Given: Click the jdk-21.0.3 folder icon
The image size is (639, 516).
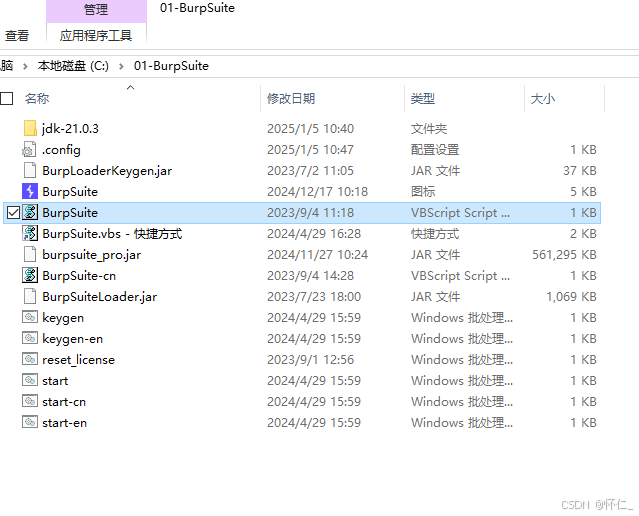Looking at the screenshot, I should click(30, 128).
